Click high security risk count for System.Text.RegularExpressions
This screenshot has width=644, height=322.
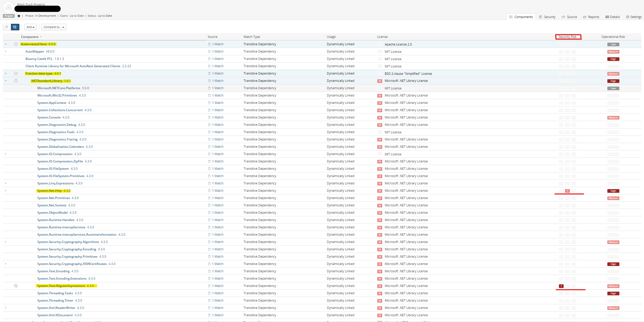click(561, 286)
